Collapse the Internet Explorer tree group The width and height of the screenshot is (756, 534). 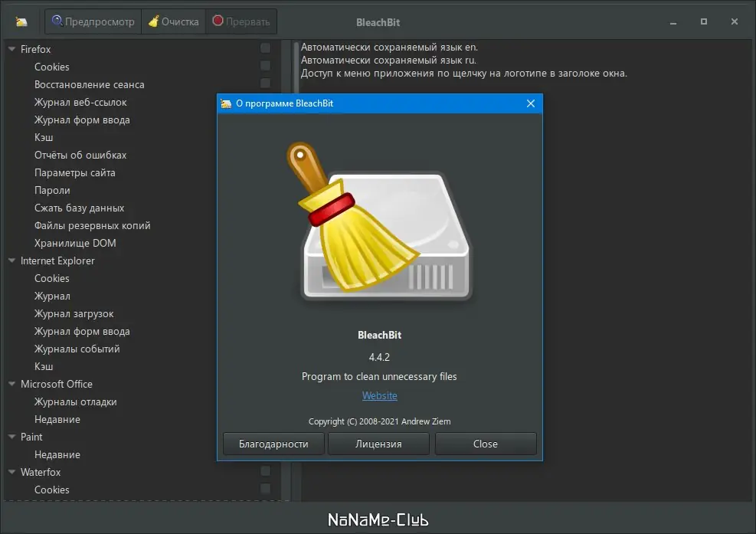(12, 260)
